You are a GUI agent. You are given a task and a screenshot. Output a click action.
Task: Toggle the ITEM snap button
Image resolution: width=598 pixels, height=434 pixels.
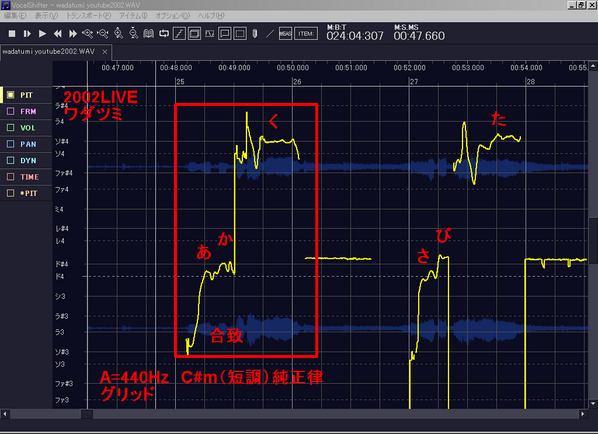coord(306,34)
